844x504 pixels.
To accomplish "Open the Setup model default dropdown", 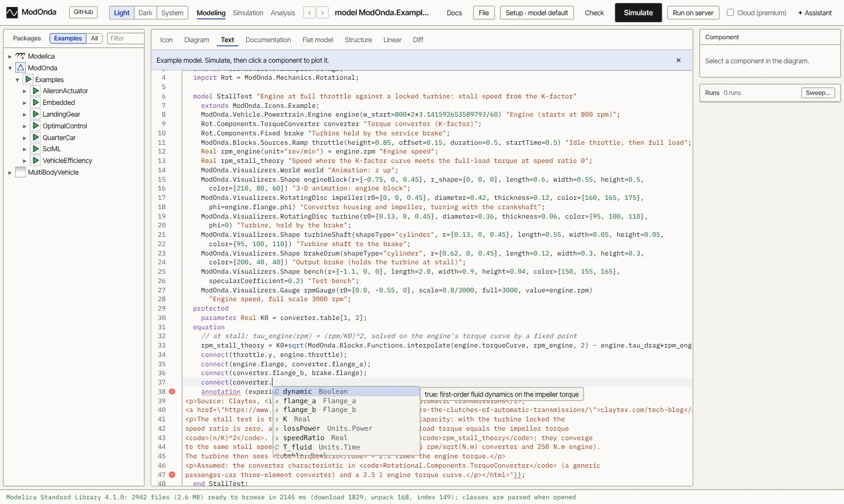I will 537,13.
